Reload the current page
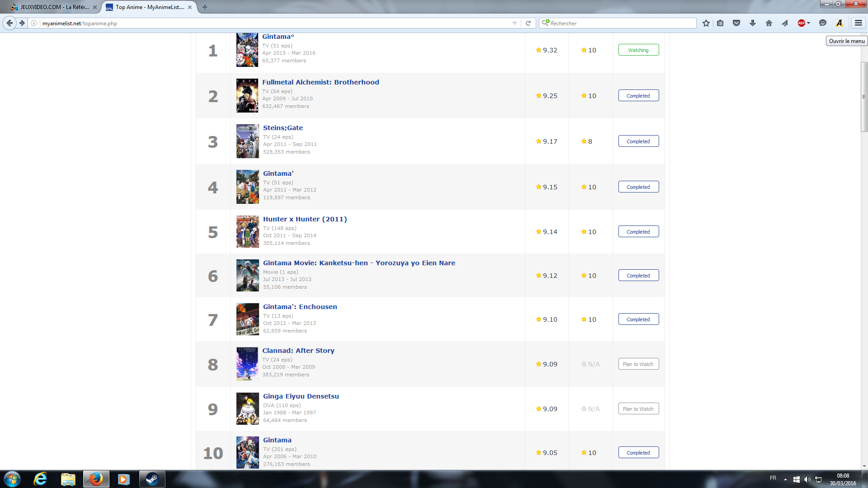Image resolution: width=868 pixels, height=488 pixels. (528, 23)
